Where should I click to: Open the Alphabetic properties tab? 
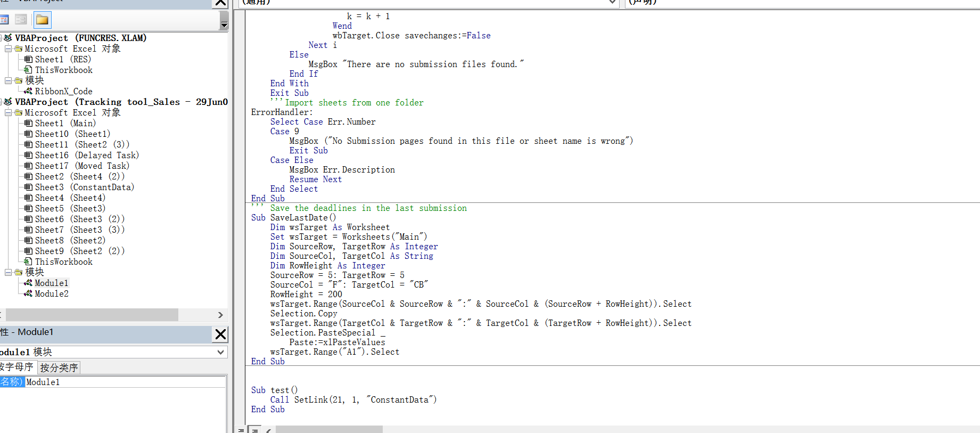coord(17,367)
